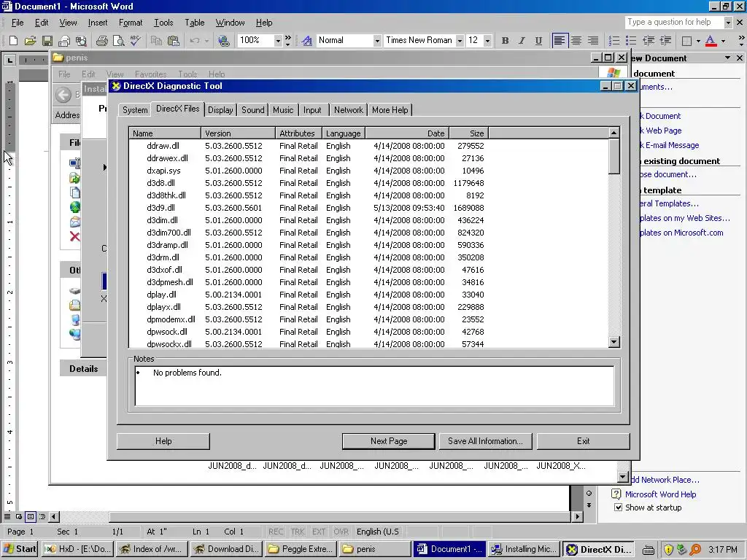This screenshot has height=560, width=747.
Task: Decrease indent in Word toolbar
Action: 648,41
